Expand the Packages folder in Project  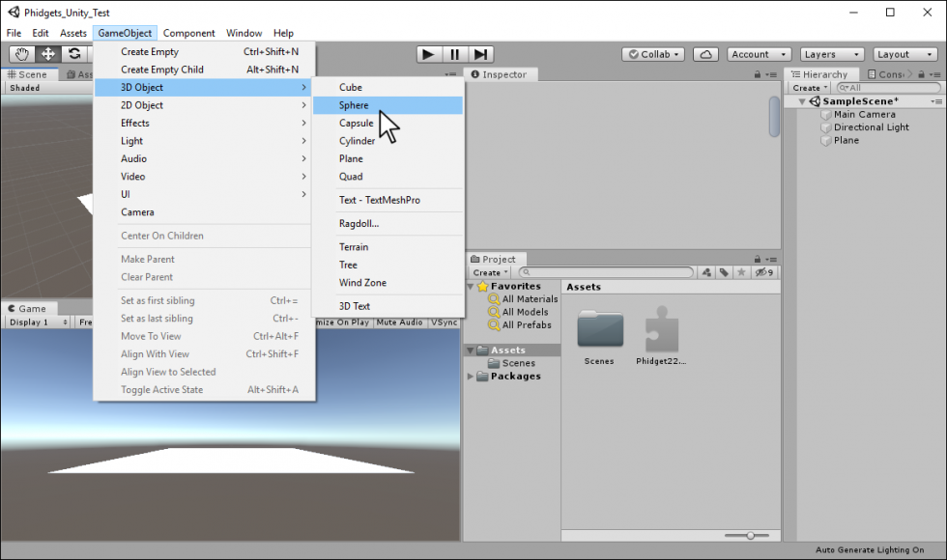coord(471,377)
